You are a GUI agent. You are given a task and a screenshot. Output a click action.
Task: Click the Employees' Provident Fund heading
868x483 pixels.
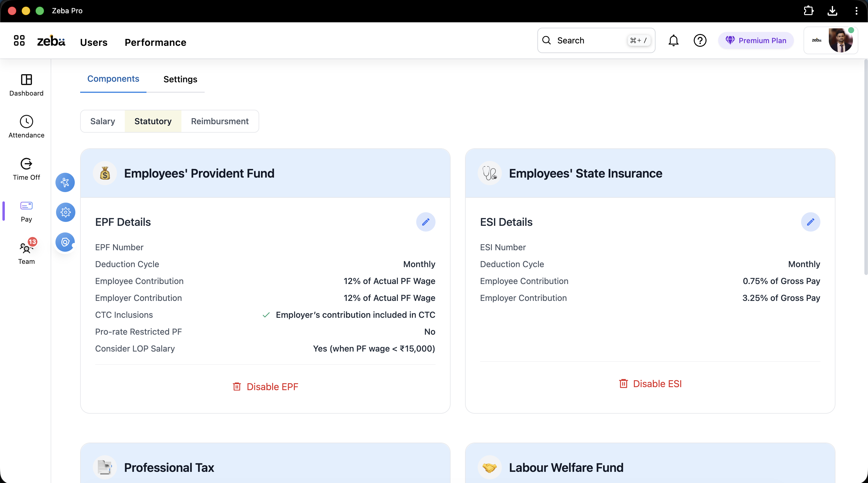coord(199,173)
